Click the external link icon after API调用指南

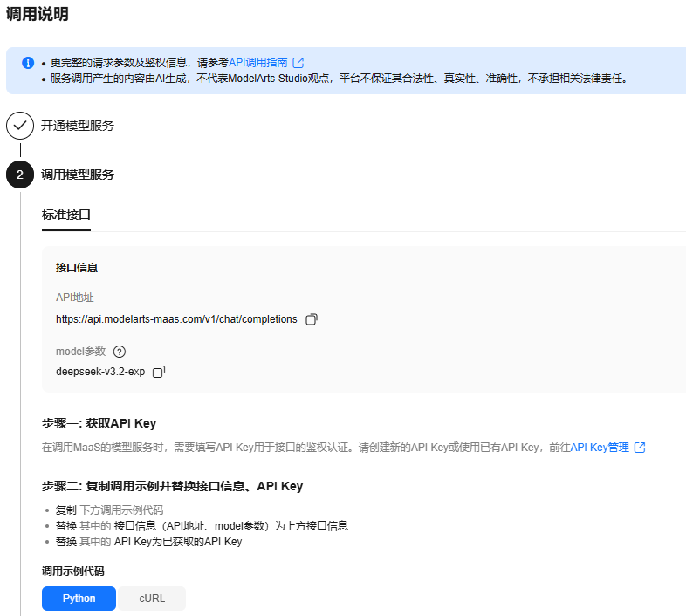298,63
